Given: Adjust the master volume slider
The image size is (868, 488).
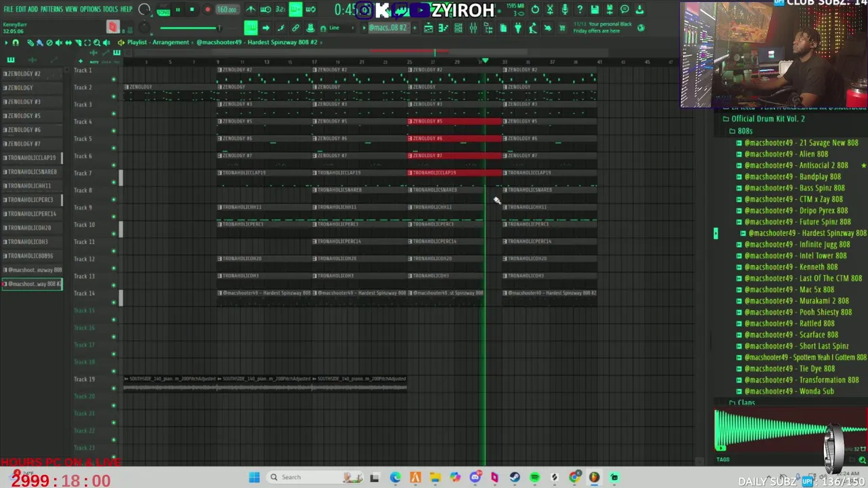Looking at the screenshot, I should pos(190,28).
